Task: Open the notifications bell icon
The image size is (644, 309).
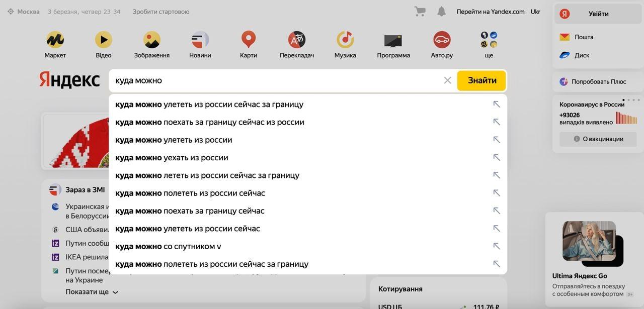Action: pos(441,11)
